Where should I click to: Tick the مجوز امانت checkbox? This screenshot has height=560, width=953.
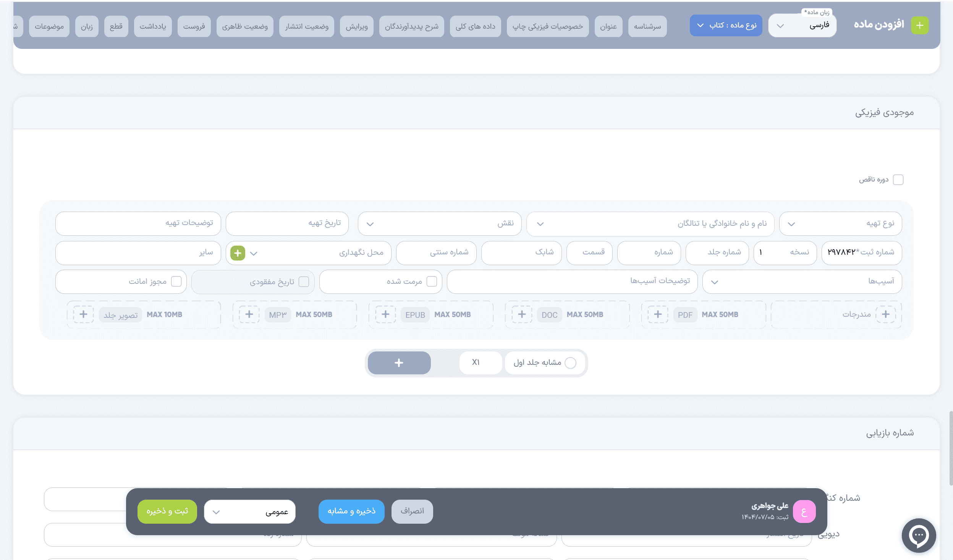point(176,282)
